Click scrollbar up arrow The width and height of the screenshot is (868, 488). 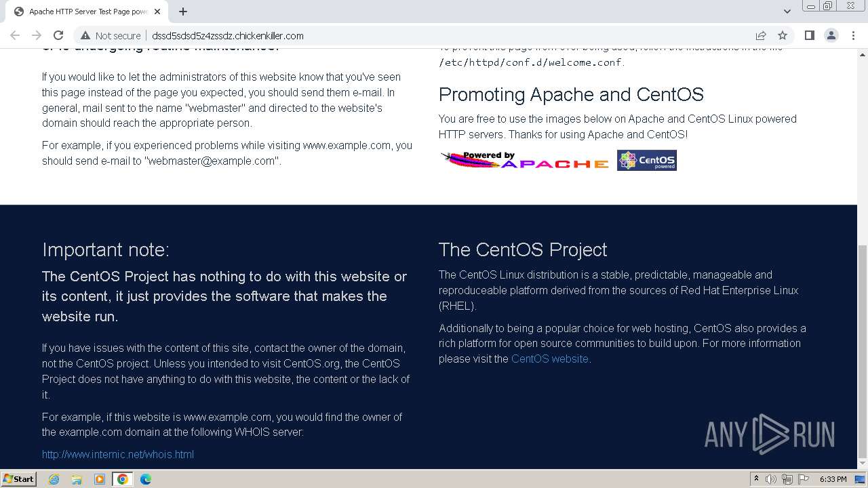[863, 54]
